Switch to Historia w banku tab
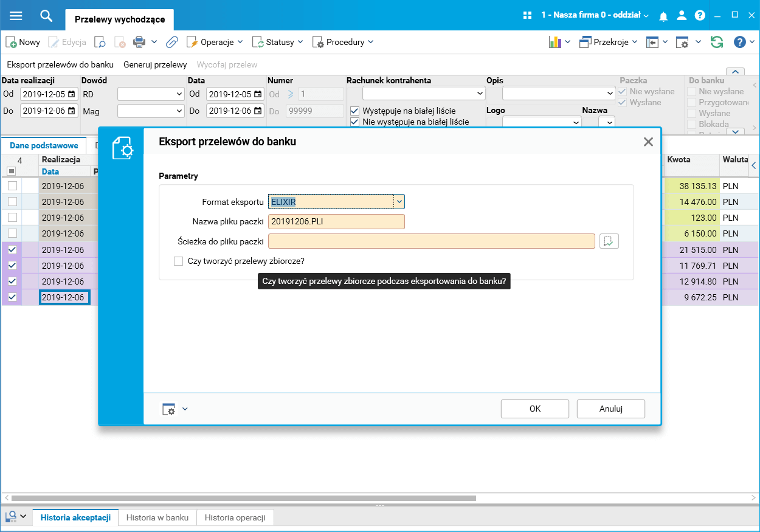 point(157,517)
